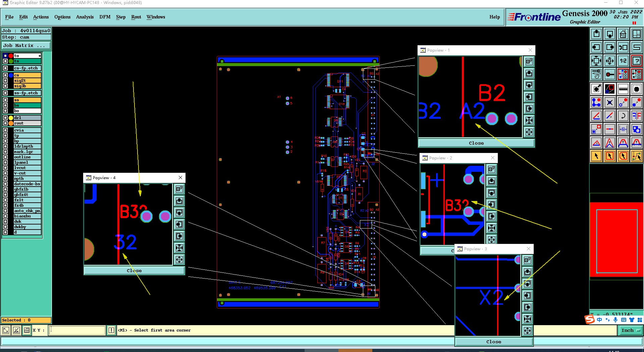Expand the small marker on the 'to' layer row

[x=40, y=56]
